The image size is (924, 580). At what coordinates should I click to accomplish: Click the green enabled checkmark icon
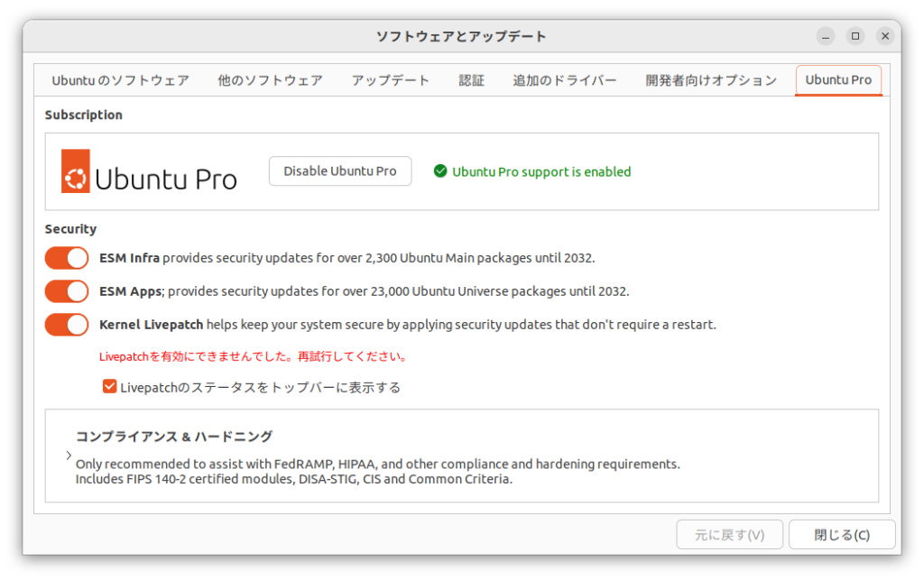[440, 171]
